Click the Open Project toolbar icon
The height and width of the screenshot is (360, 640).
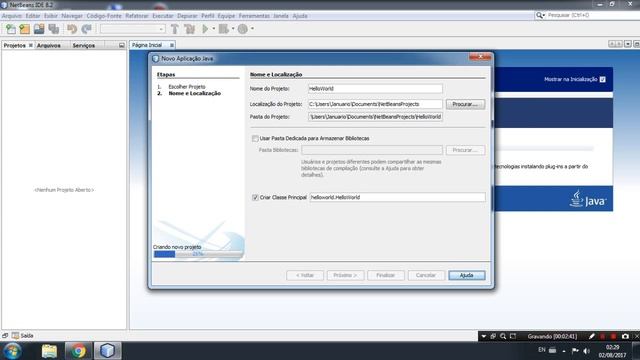pyautogui.click(x=39, y=29)
